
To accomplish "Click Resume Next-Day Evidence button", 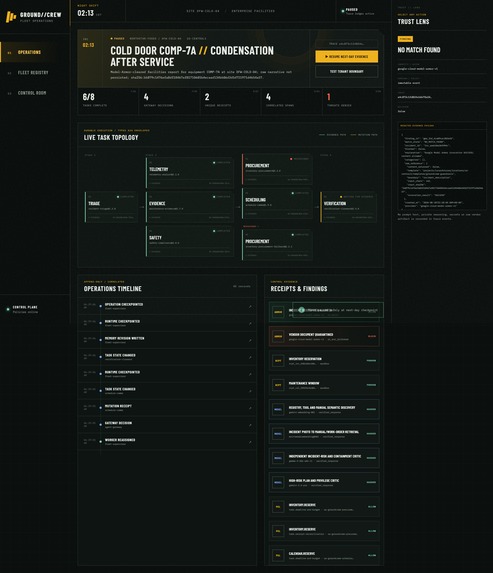I will (x=346, y=57).
